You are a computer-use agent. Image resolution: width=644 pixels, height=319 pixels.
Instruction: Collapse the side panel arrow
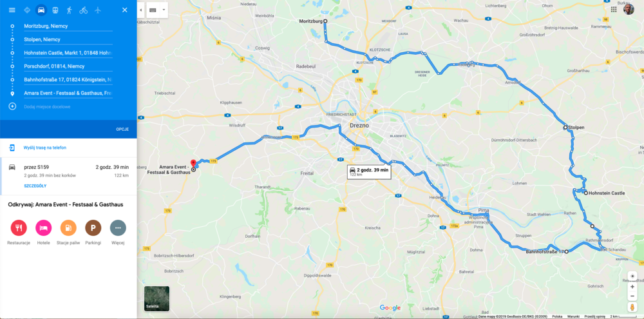[141, 10]
